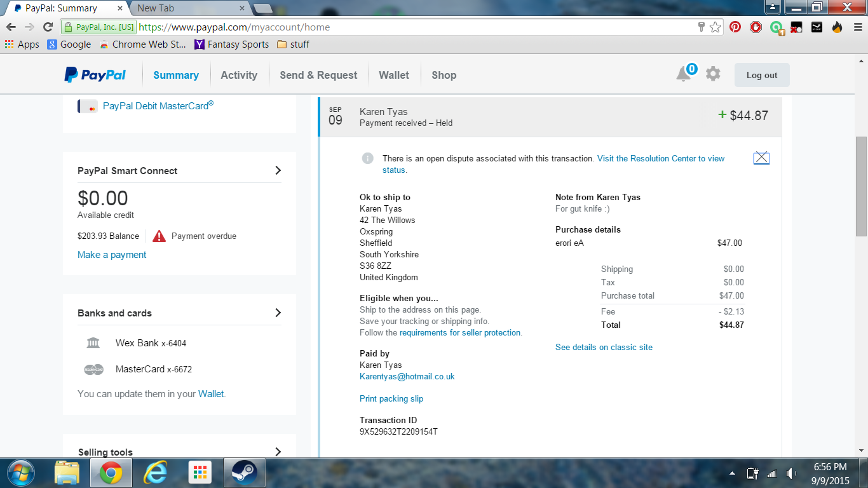Open the Send & Request tab
868x488 pixels.
(x=318, y=75)
